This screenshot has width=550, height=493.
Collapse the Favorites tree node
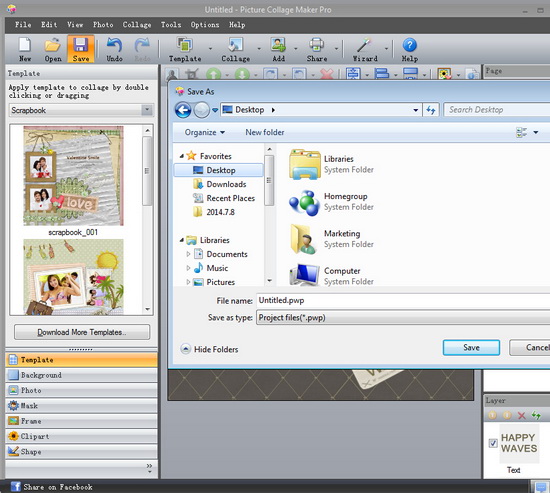click(182, 156)
